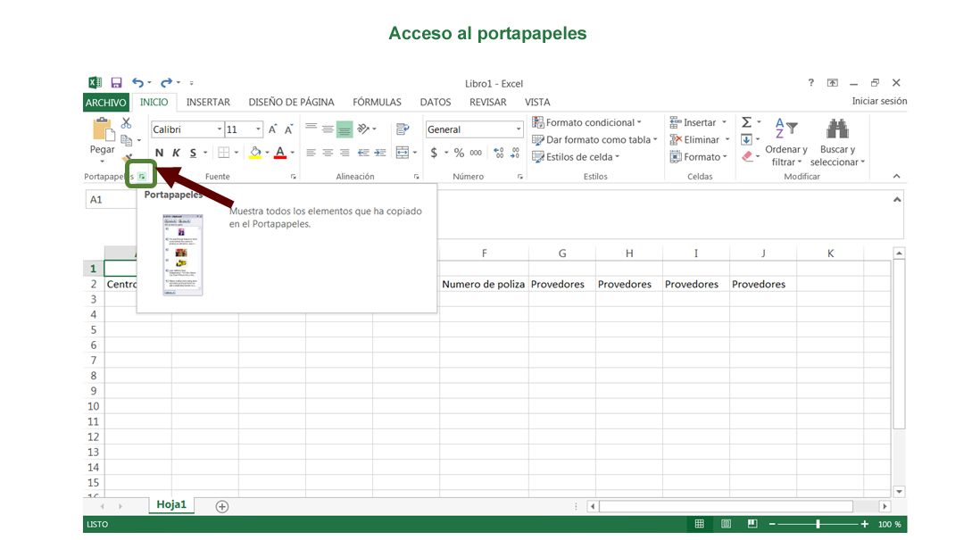The height and width of the screenshot is (540, 980).
Task: Align cell content to the top
Action: click(x=311, y=129)
